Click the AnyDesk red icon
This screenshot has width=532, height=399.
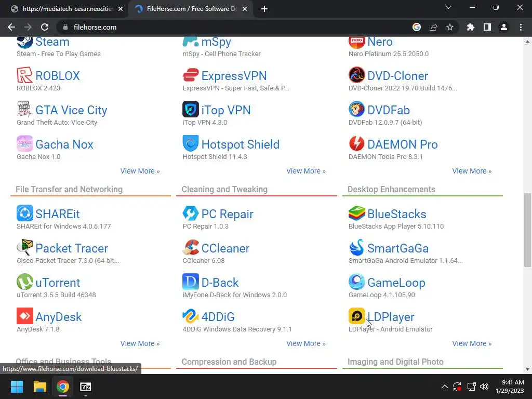(25, 316)
